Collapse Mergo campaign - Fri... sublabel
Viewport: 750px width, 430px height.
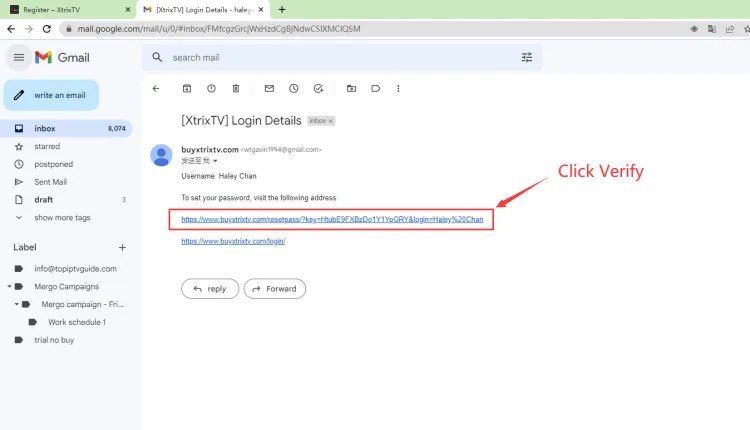pos(16,304)
